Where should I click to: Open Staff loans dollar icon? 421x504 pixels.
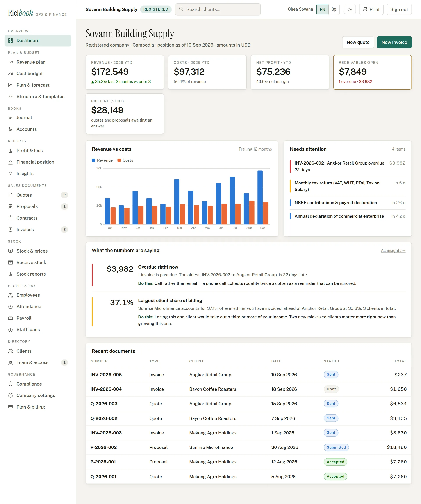10,330
